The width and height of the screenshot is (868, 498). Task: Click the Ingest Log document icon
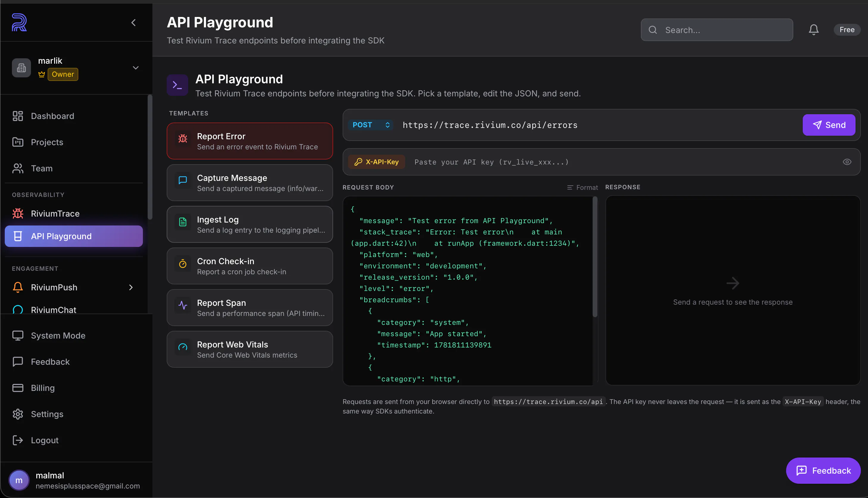coord(183,222)
